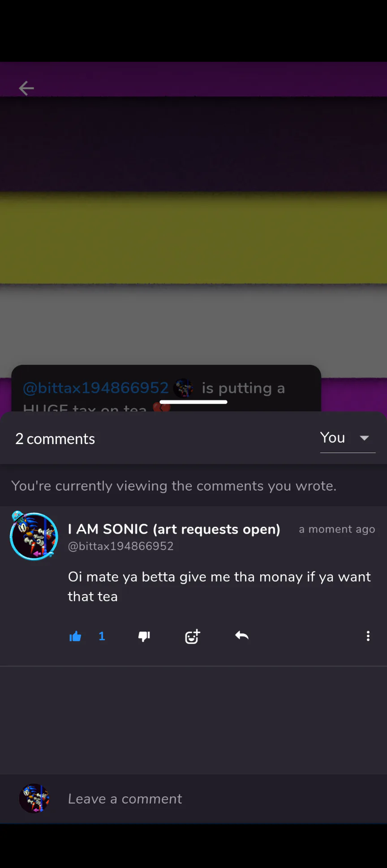Image resolution: width=387 pixels, height=868 pixels.
Task: Open the commenter's Sonic profile avatar
Action: pyautogui.click(x=34, y=536)
